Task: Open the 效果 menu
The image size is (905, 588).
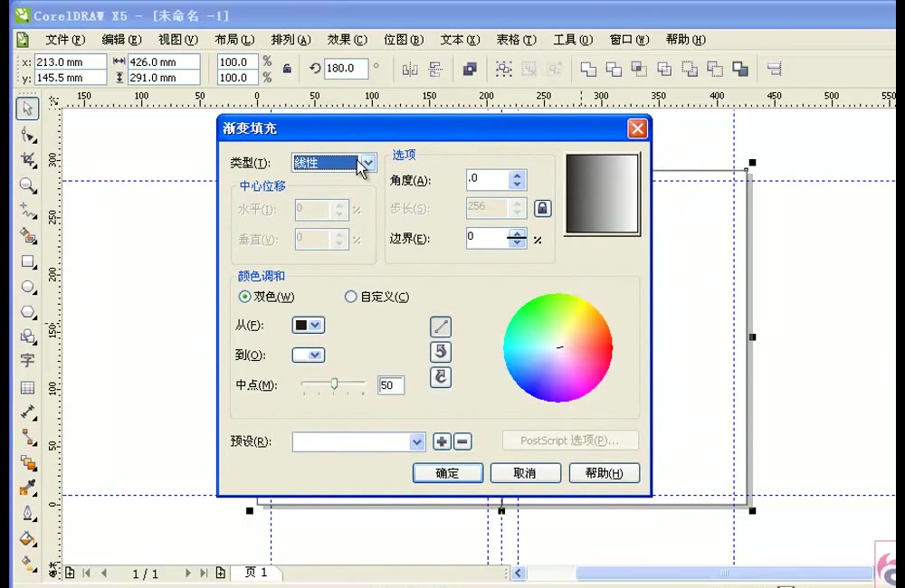Action: pyautogui.click(x=345, y=40)
